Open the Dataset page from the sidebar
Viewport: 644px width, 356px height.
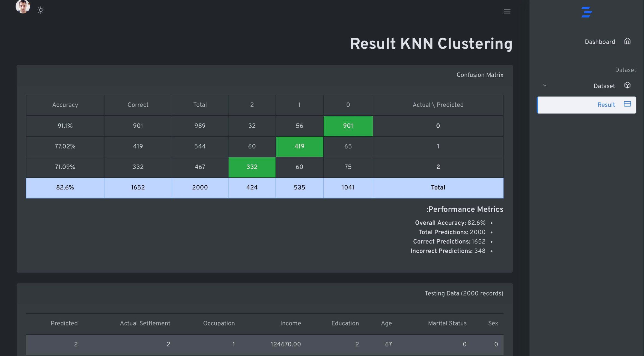pyautogui.click(x=604, y=86)
